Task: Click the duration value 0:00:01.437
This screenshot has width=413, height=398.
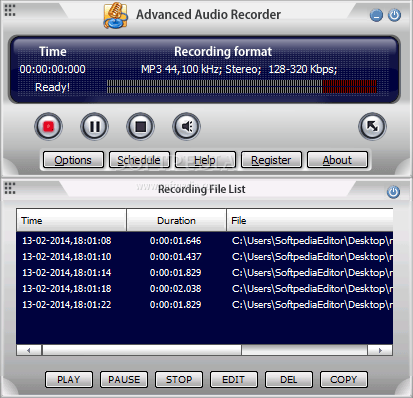Action: (x=175, y=257)
